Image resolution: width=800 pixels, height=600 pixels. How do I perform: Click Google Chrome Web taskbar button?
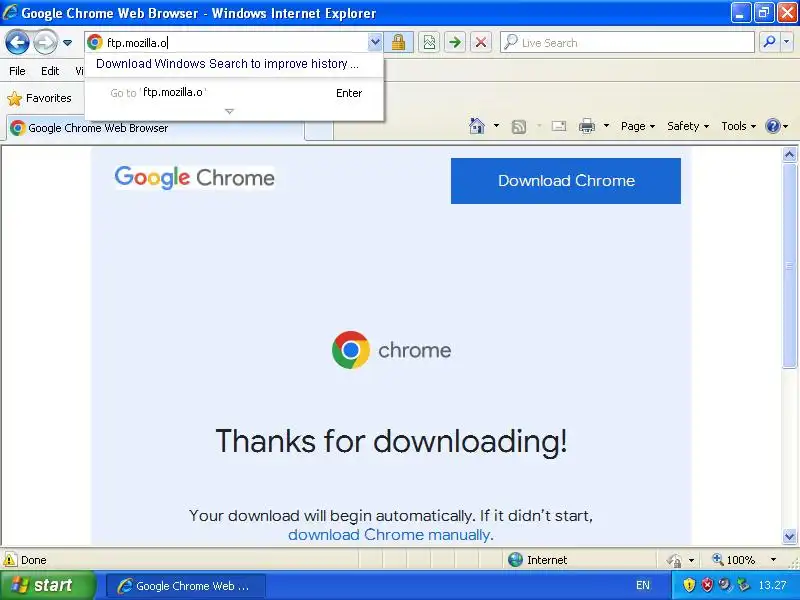pos(186,586)
